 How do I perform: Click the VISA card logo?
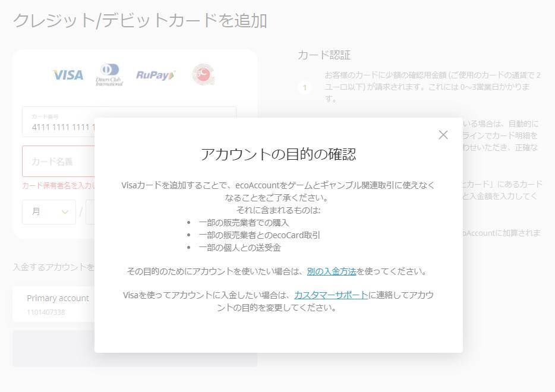point(68,75)
